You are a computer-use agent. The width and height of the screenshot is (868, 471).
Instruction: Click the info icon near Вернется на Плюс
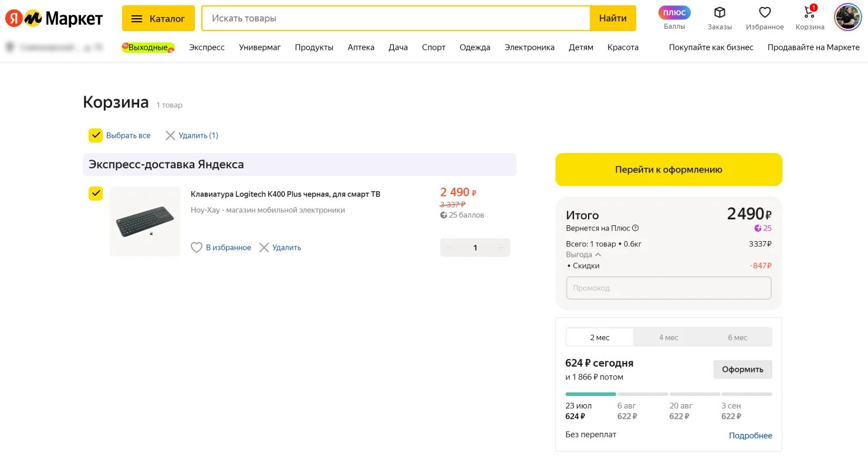(x=636, y=228)
